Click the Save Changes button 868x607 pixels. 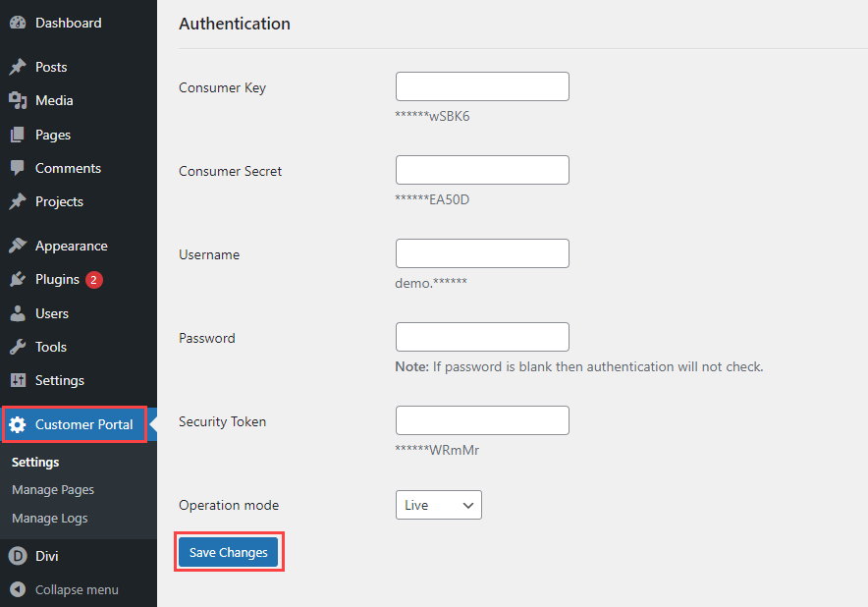pyautogui.click(x=229, y=553)
